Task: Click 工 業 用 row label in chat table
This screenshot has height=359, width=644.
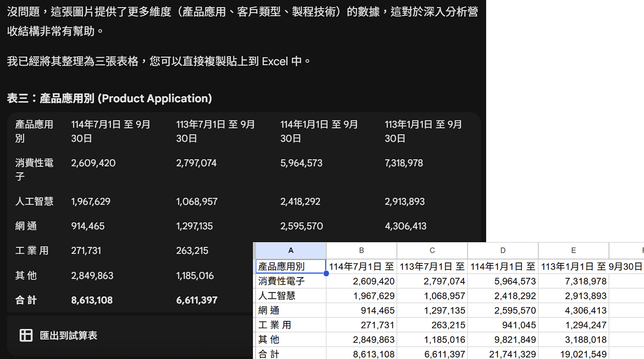Action: point(32,251)
